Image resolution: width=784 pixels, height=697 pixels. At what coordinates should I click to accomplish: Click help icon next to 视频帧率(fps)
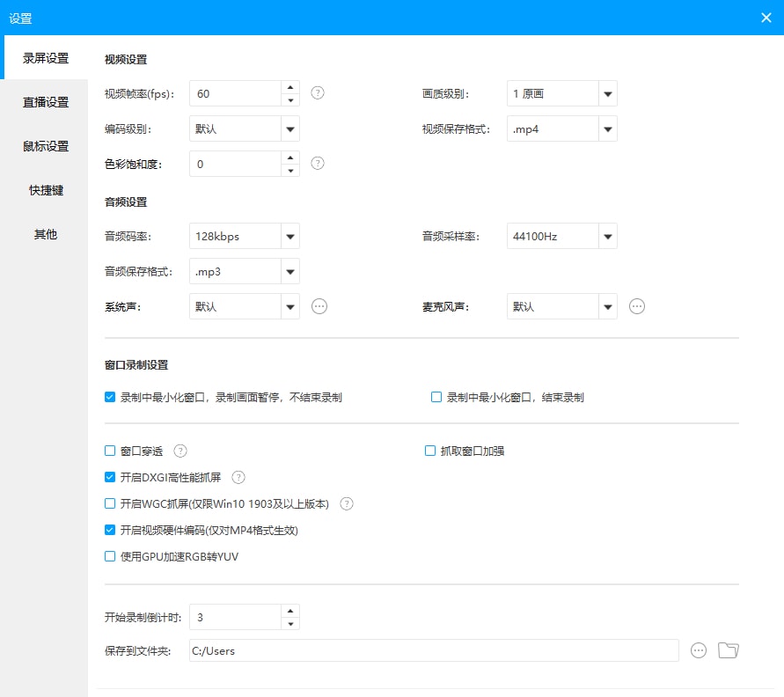pos(318,92)
